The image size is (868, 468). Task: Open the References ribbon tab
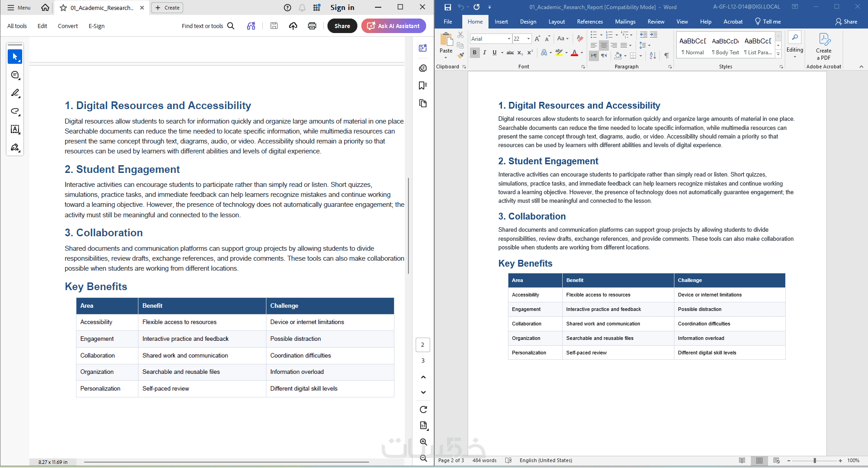coord(590,22)
